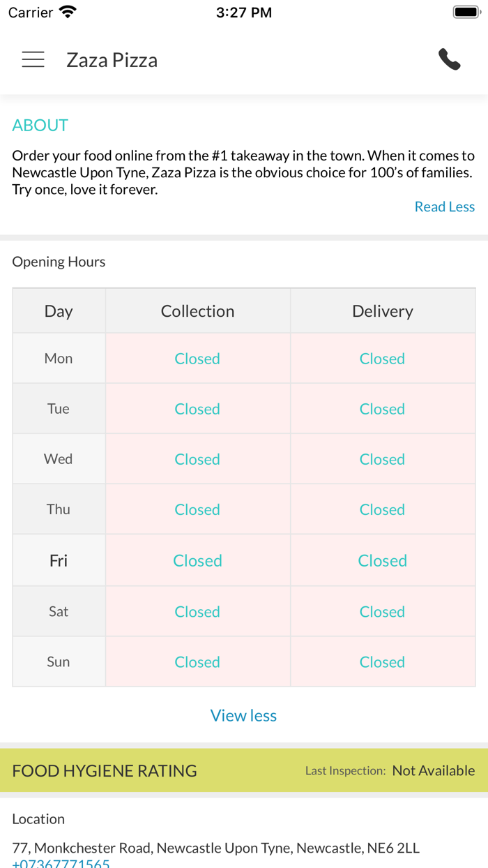Tap Saturday's Collection Closed cell
Image resolution: width=488 pixels, height=868 pixels.
(x=197, y=611)
